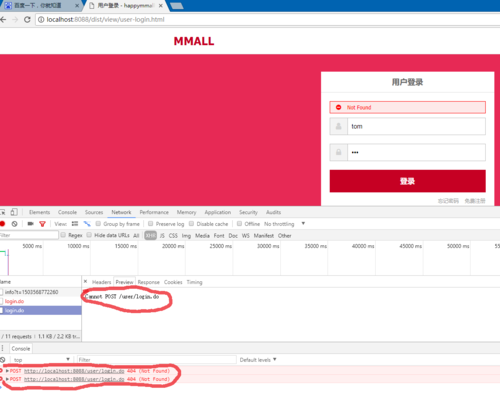Screen dimensions: 500x393
Task: Toggle capture screenshots camera icon
Action: click(30, 224)
